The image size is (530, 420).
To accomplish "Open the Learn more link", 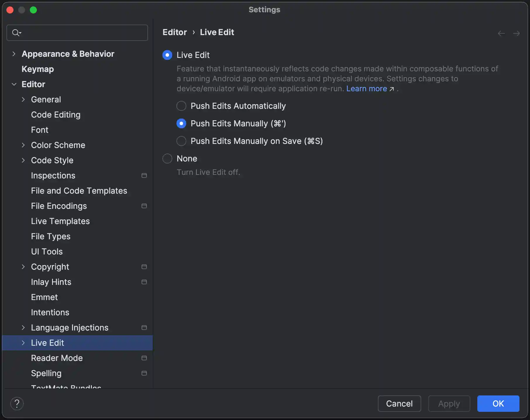I will pos(366,89).
